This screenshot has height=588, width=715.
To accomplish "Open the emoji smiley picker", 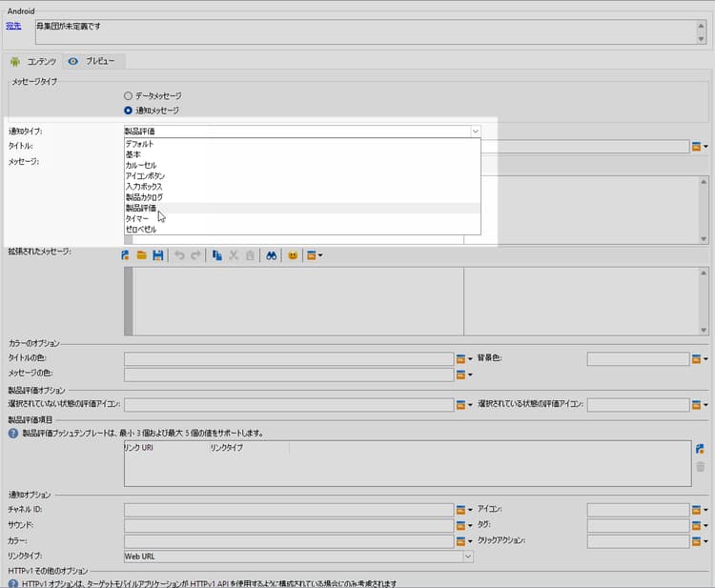I will coord(293,255).
